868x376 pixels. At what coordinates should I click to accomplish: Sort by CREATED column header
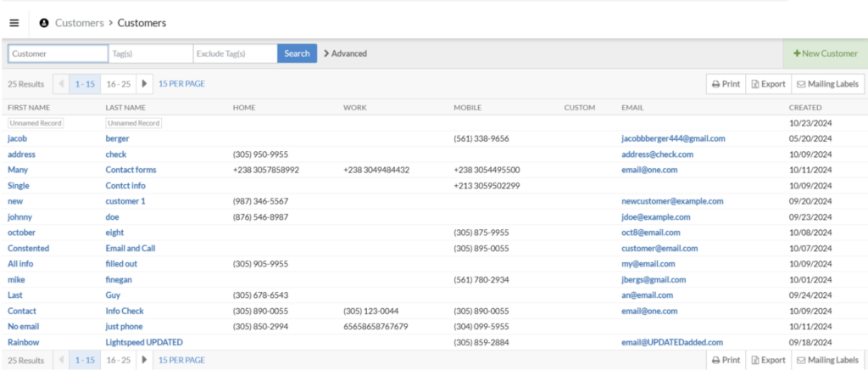(805, 108)
